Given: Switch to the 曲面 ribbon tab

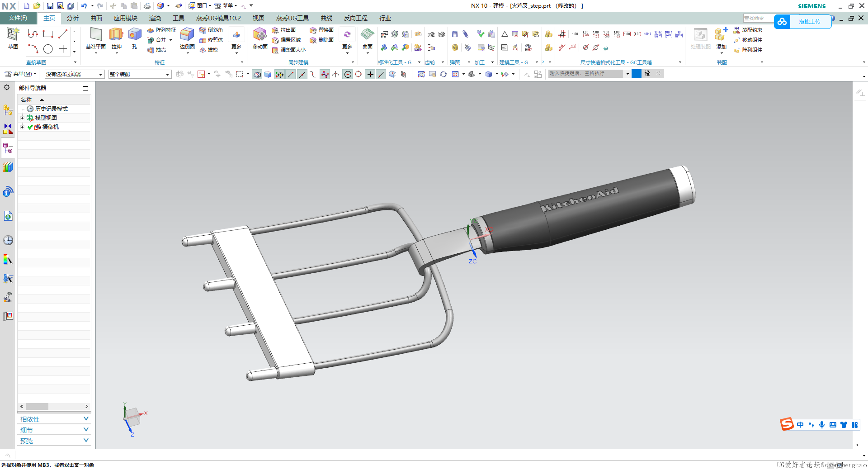Looking at the screenshot, I should [x=96, y=18].
